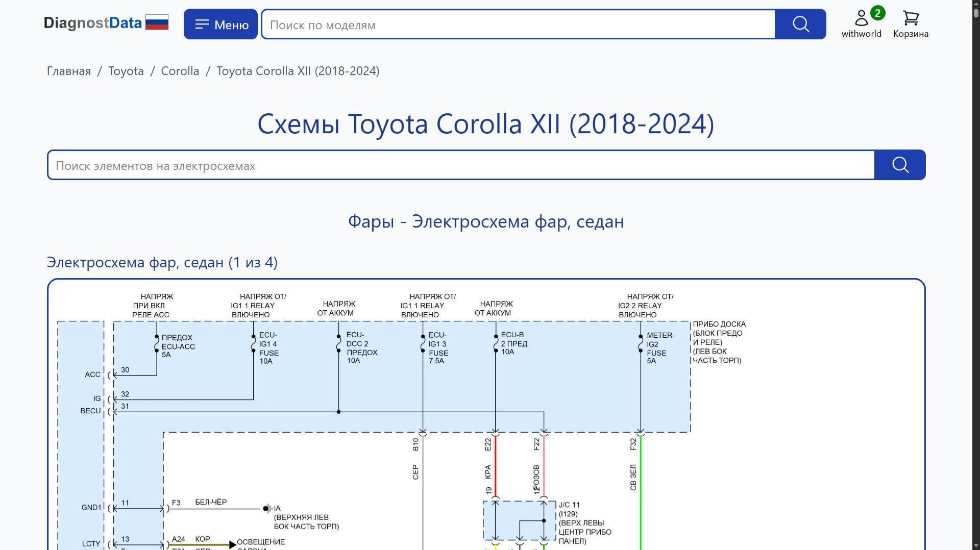Viewport: 980px width, 550px height.
Task: Click the ACC terminal label
Action: [92, 374]
